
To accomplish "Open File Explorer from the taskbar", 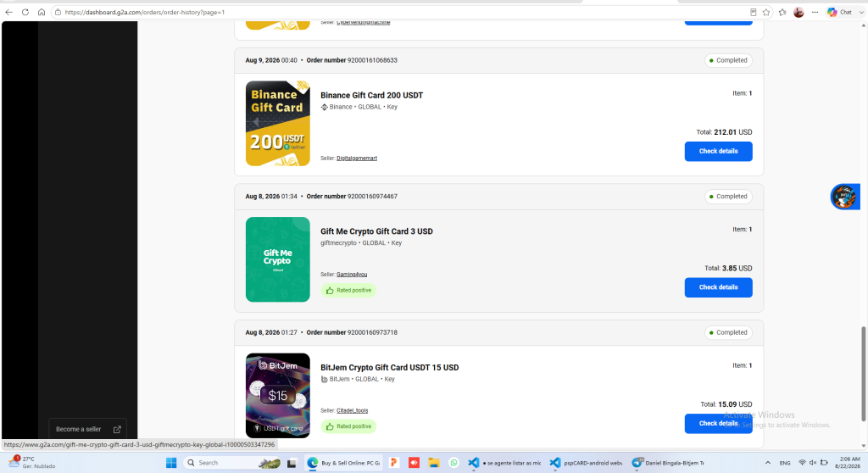I will pyautogui.click(x=433, y=463).
